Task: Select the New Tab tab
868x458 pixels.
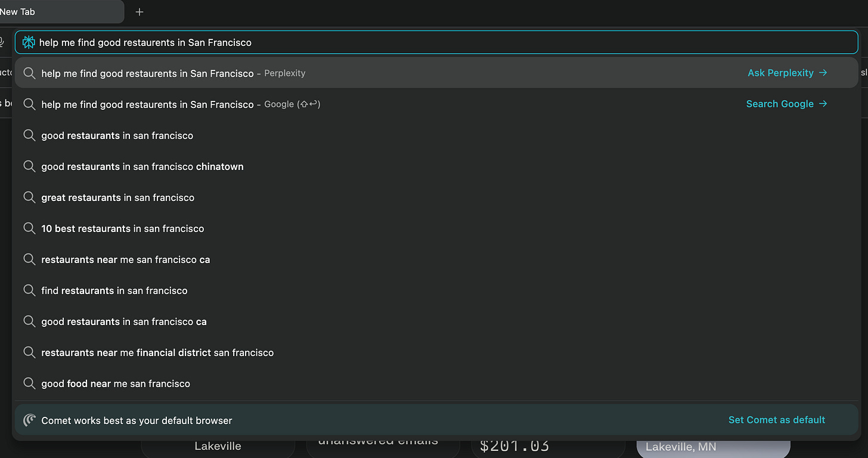Action: (61, 12)
